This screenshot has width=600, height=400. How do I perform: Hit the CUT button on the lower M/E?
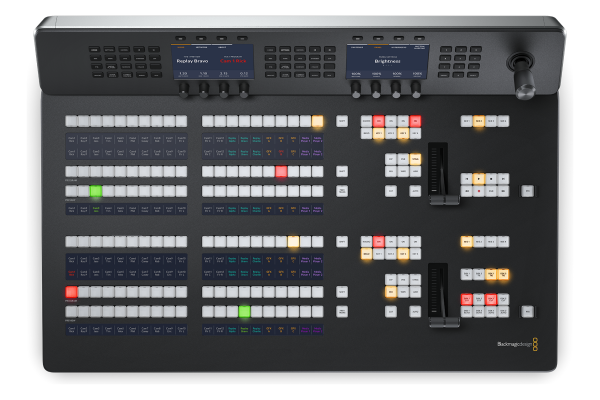point(391,312)
